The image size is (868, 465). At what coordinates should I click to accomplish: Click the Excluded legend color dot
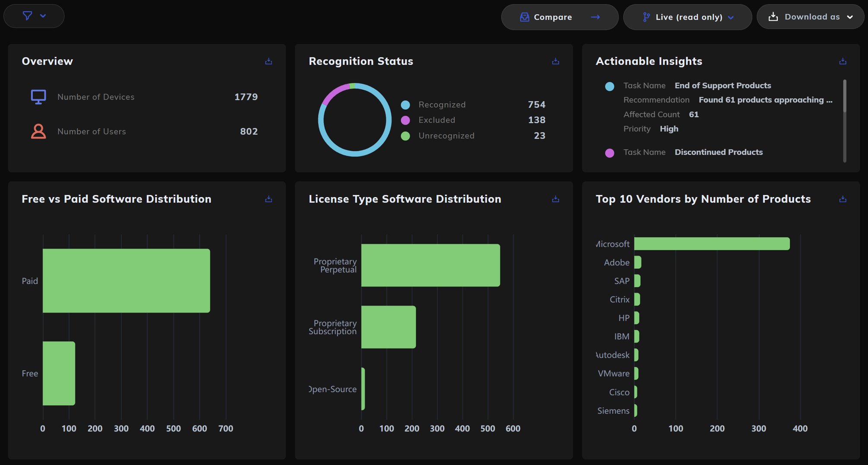coord(405,120)
